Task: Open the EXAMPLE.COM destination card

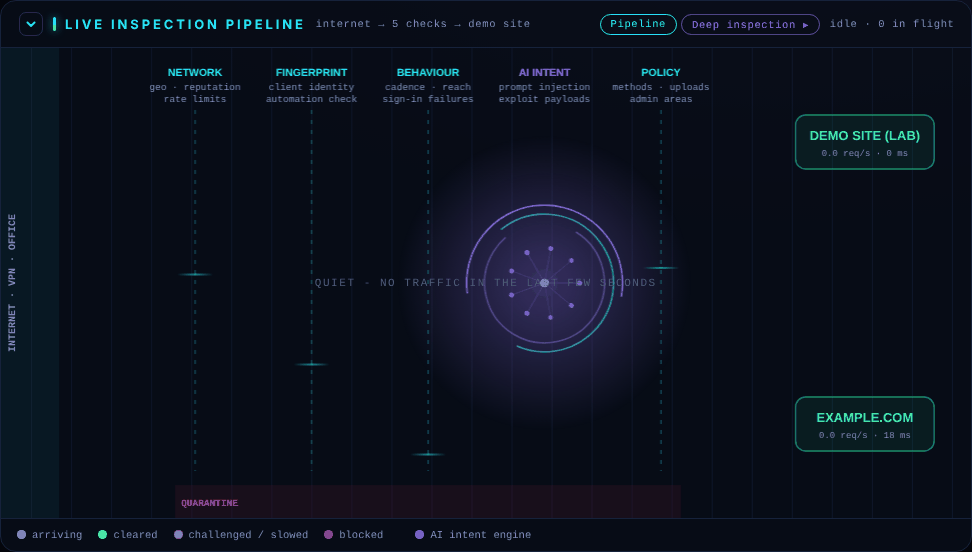Action: 865,424
